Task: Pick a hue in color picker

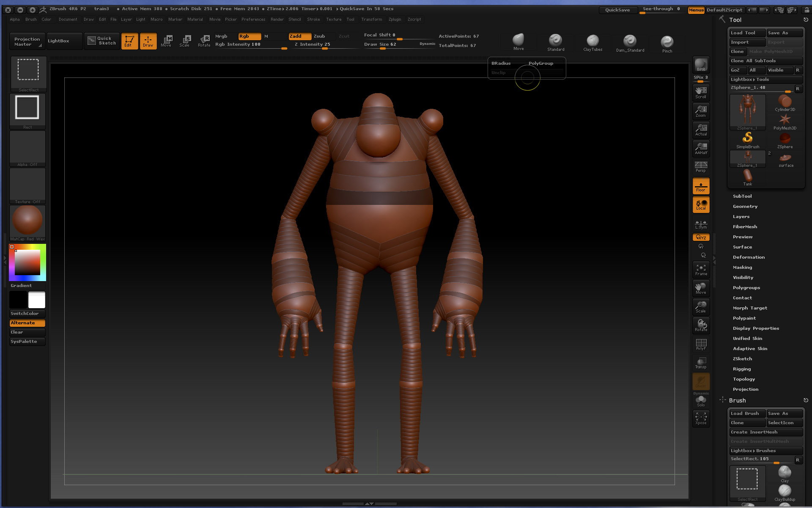Action: pyautogui.click(x=27, y=262)
